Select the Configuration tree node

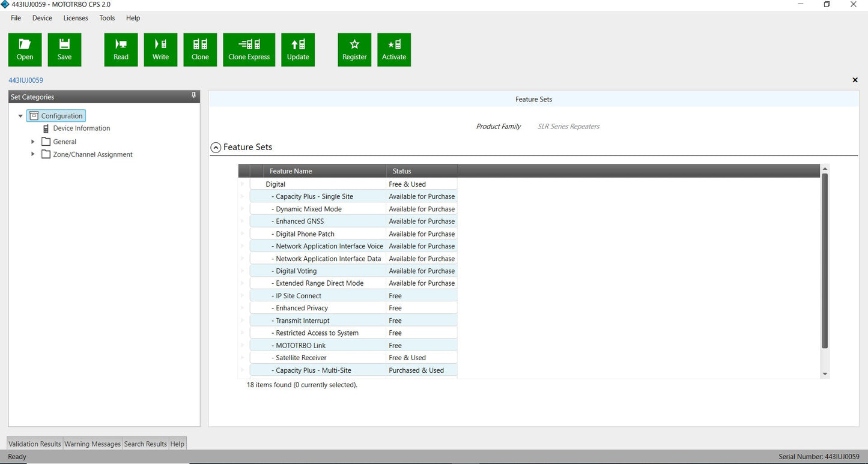56,116
